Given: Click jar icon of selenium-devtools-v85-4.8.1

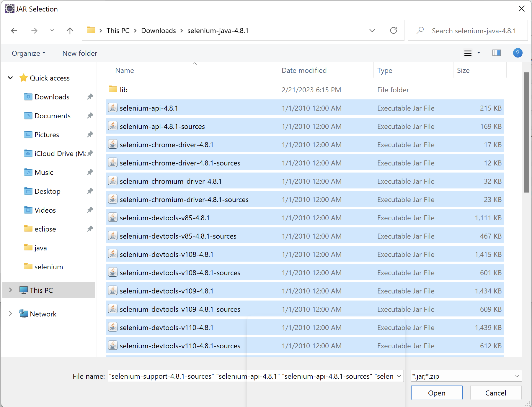Looking at the screenshot, I should (x=113, y=217).
